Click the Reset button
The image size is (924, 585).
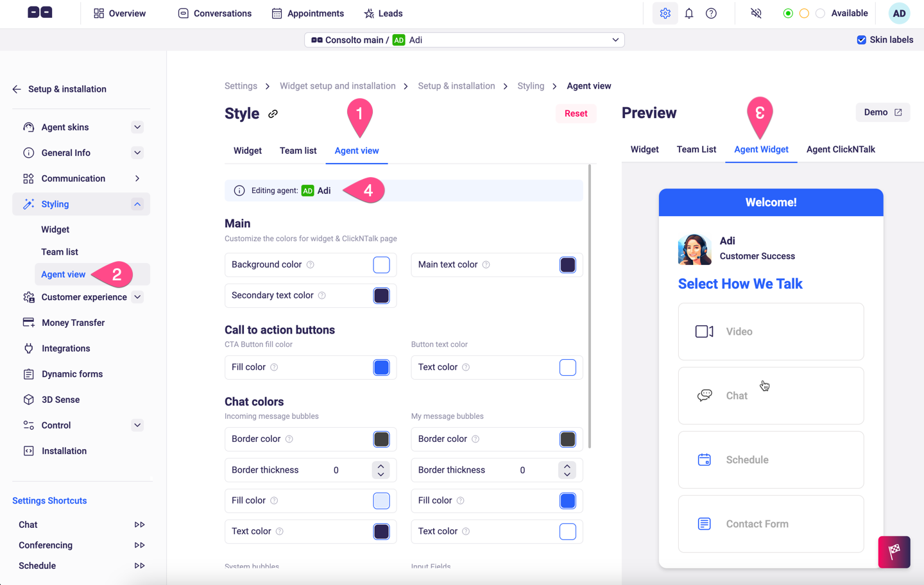576,113
